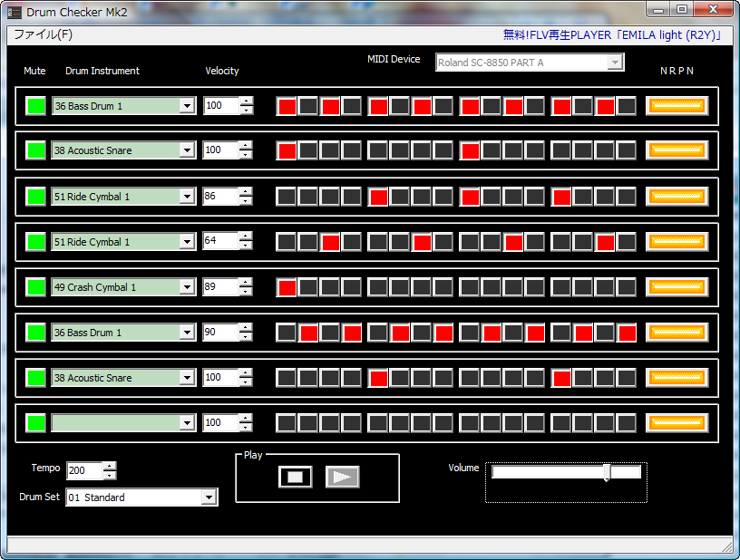
Task: Toggle step 2 on velocity 90 Bass Drum row
Action: 308,333
